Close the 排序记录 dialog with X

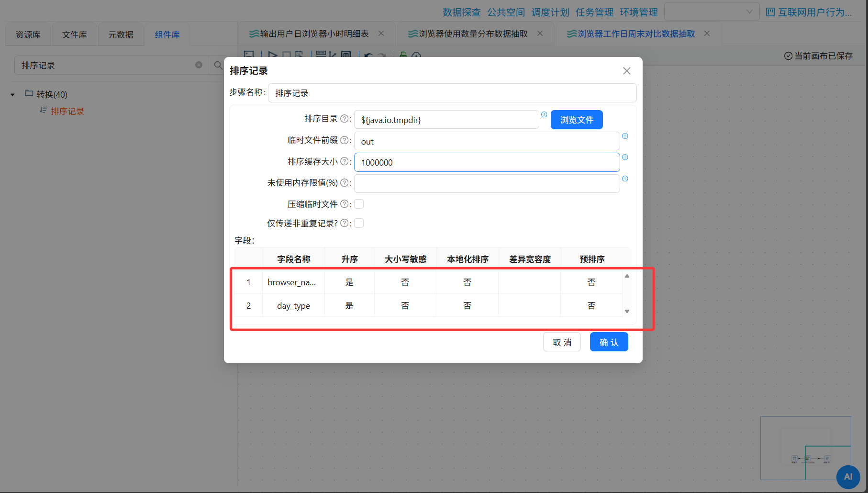point(626,71)
